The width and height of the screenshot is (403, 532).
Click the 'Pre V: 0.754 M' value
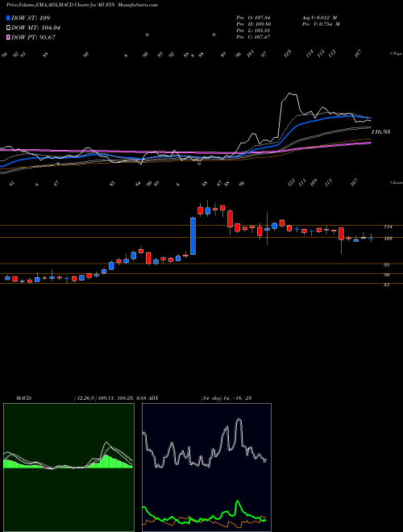[x=321, y=24]
